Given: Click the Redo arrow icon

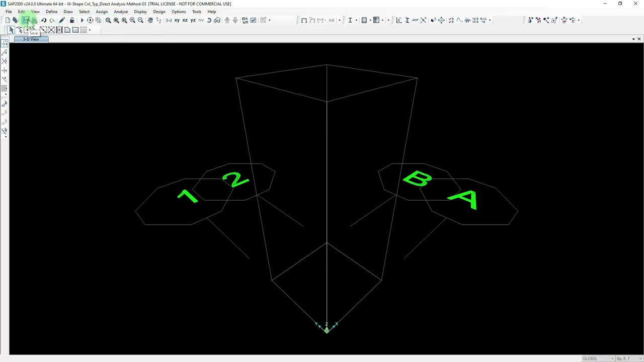Looking at the screenshot, I should pos(52,20).
